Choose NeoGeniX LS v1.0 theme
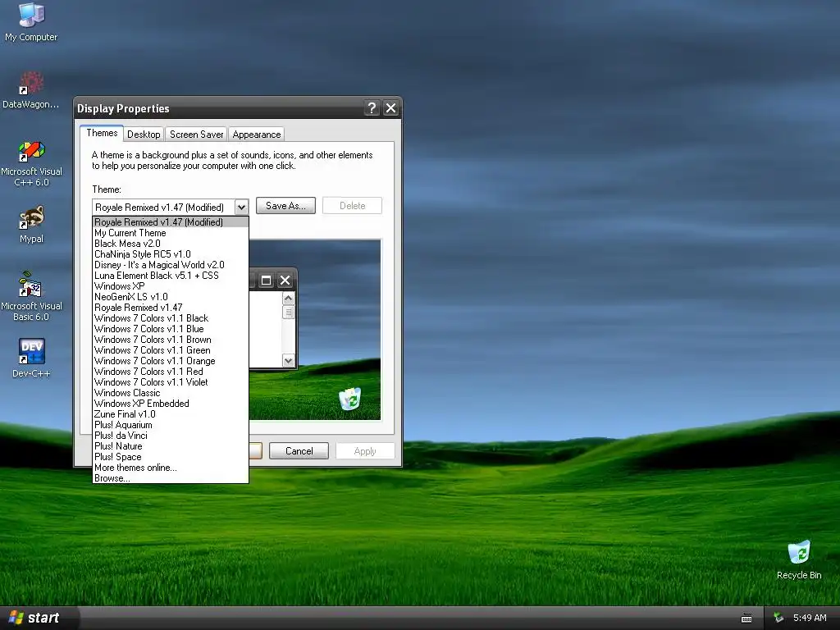This screenshot has height=630, width=840. [x=171, y=297]
